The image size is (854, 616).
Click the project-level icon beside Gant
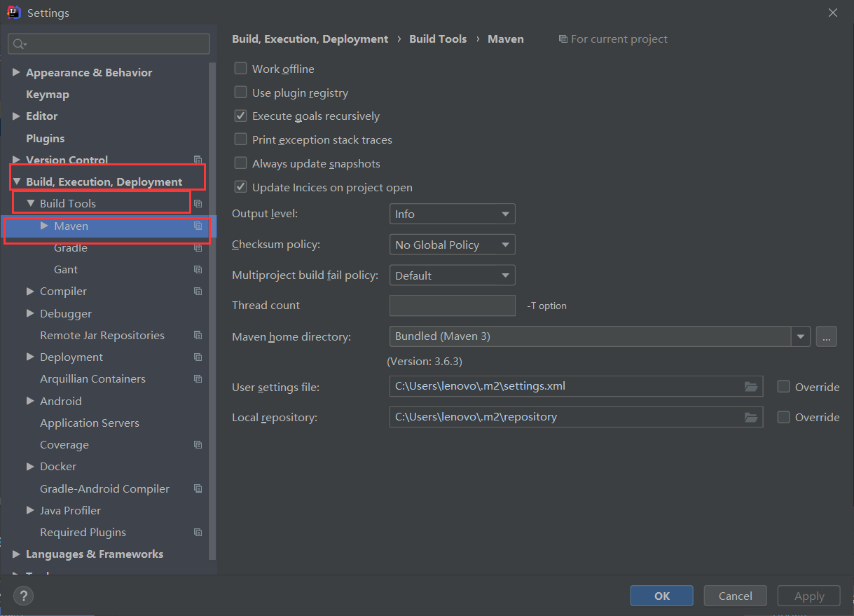tap(198, 270)
